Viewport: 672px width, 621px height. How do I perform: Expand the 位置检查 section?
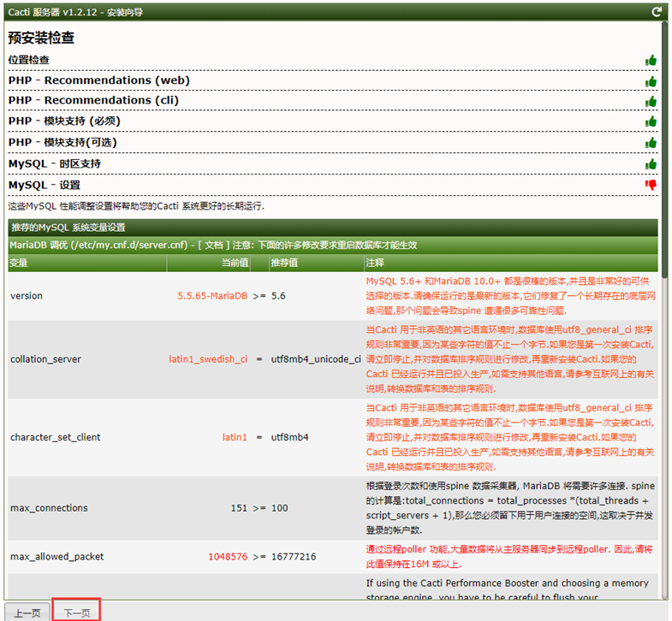(29, 60)
